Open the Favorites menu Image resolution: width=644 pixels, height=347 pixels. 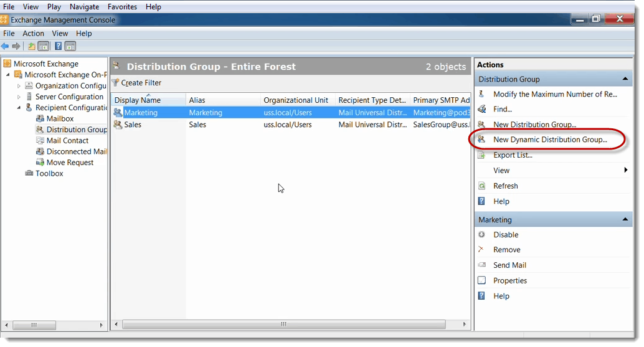pos(122,7)
